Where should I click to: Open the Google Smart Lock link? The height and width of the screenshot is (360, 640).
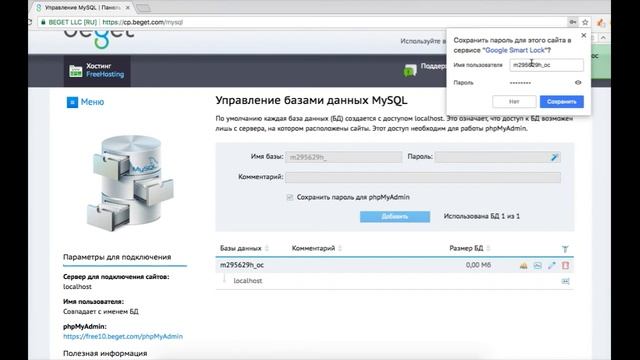tap(515, 50)
